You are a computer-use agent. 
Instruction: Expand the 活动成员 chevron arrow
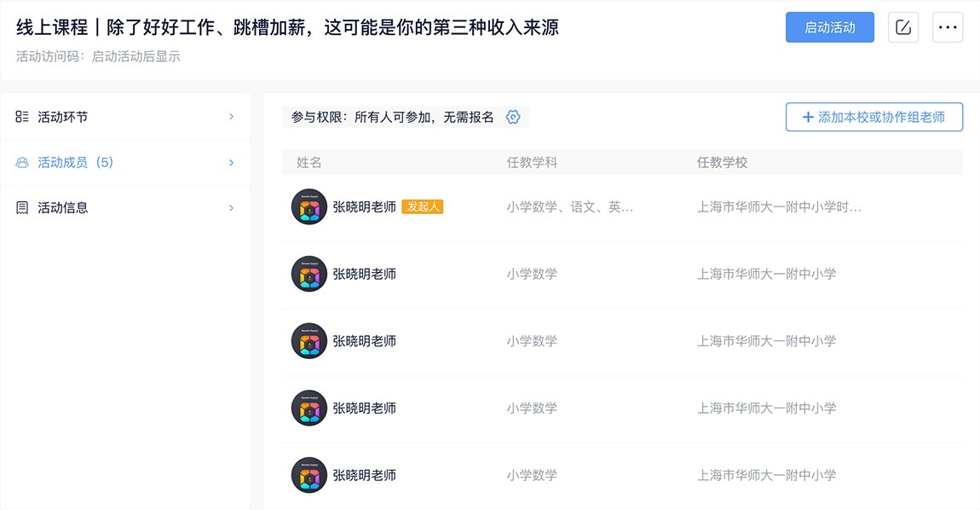(231, 163)
